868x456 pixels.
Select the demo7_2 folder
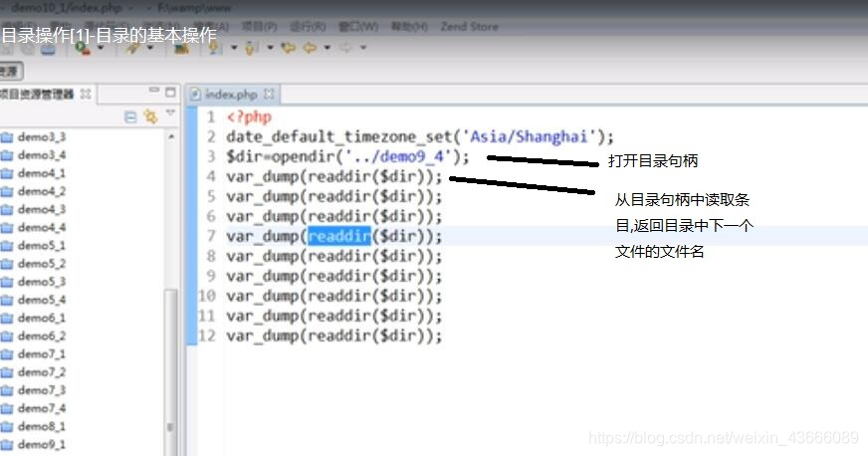(34, 372)
